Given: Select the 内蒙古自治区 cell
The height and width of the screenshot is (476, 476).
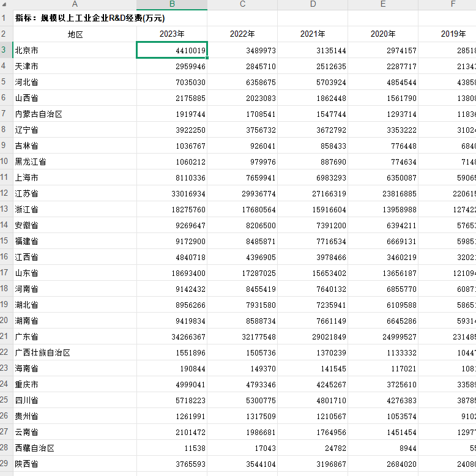Looking at the screenshot, I should coord(75,114).
